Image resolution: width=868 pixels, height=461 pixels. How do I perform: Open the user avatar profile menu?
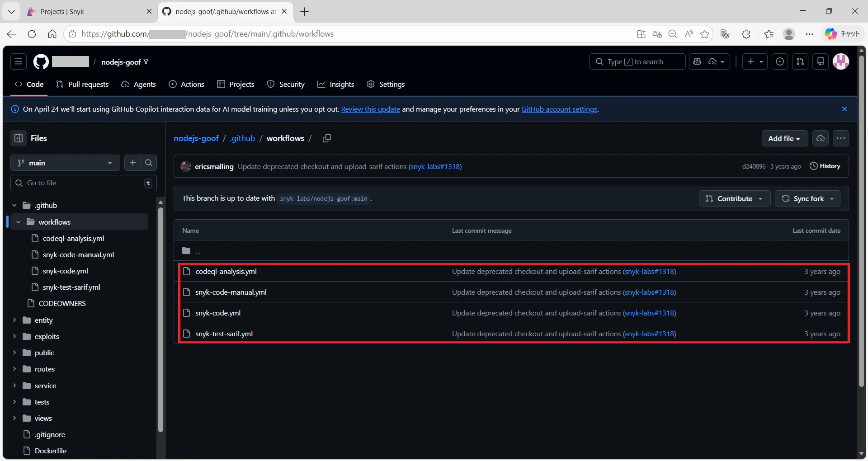(x=841, y=61)
